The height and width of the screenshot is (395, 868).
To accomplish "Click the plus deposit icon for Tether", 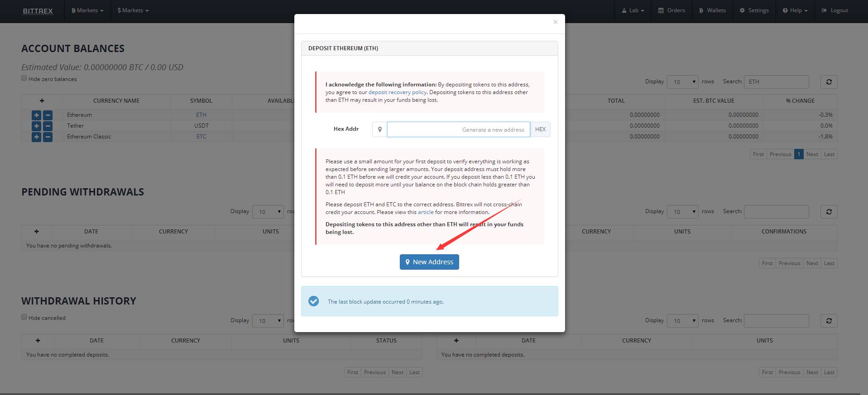I will coord(36,126).
